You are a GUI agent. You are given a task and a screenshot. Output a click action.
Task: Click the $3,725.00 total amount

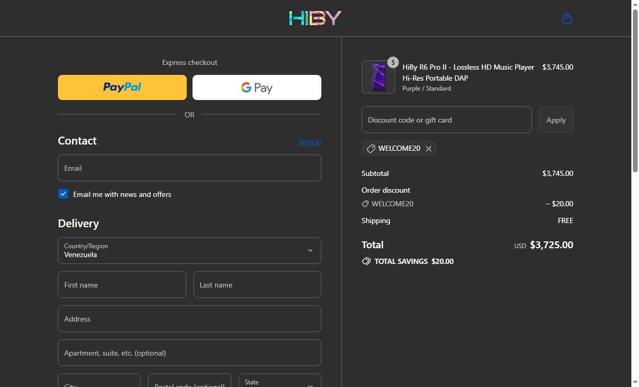pos(551,245)
